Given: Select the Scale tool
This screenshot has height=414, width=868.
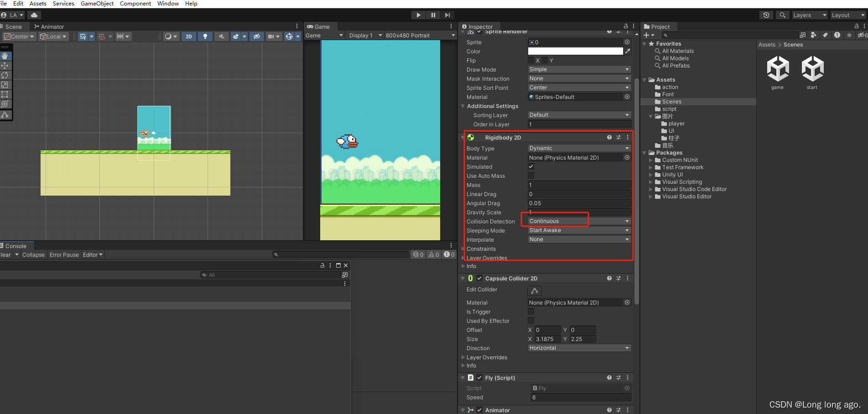Looking at the screenshot, I should 5,85.
